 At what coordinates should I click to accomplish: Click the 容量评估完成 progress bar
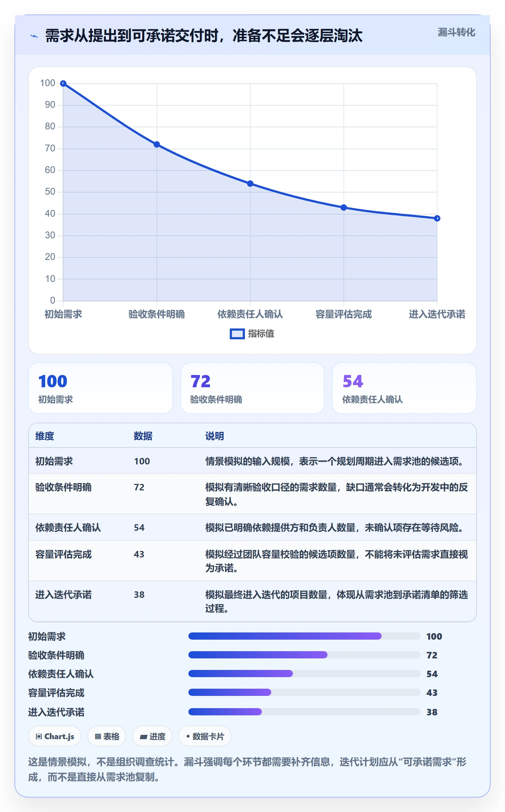click(304, 692)
